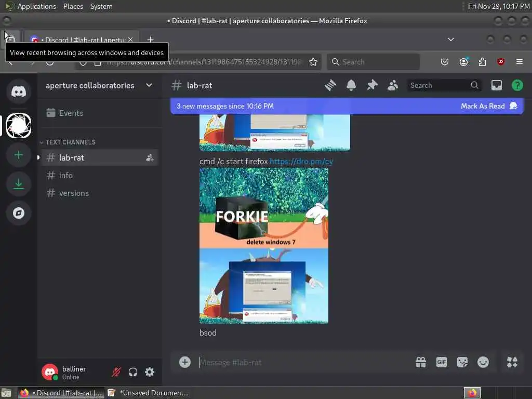Toggle microphone mute in user panel

point(116,372)
